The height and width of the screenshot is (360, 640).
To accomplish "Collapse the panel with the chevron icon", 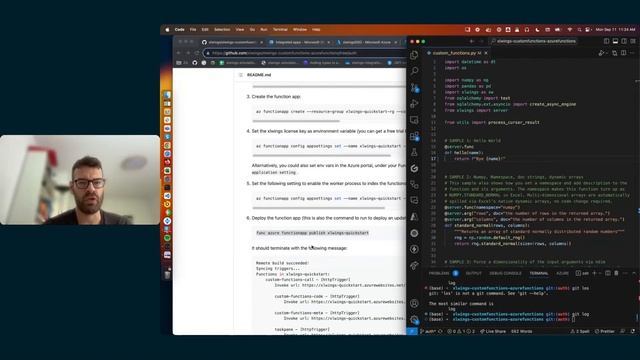I will (x=634, y=273).
